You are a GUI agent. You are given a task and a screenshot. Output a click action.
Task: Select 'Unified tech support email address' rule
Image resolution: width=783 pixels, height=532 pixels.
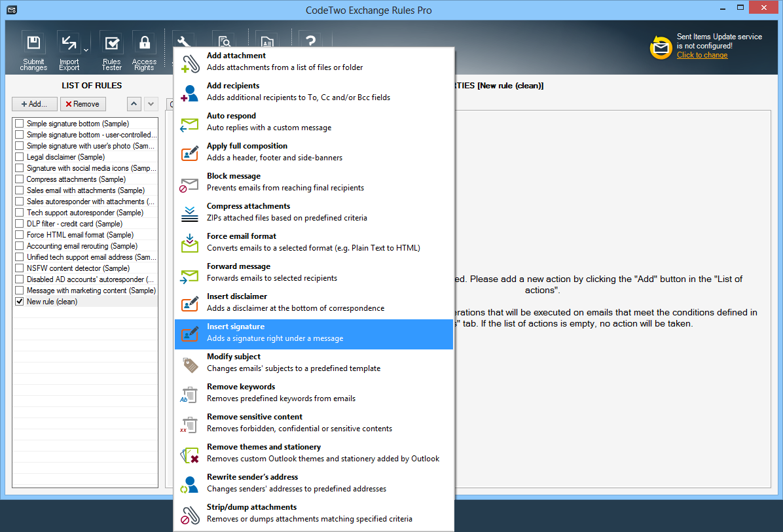click(x=92, y=257)
